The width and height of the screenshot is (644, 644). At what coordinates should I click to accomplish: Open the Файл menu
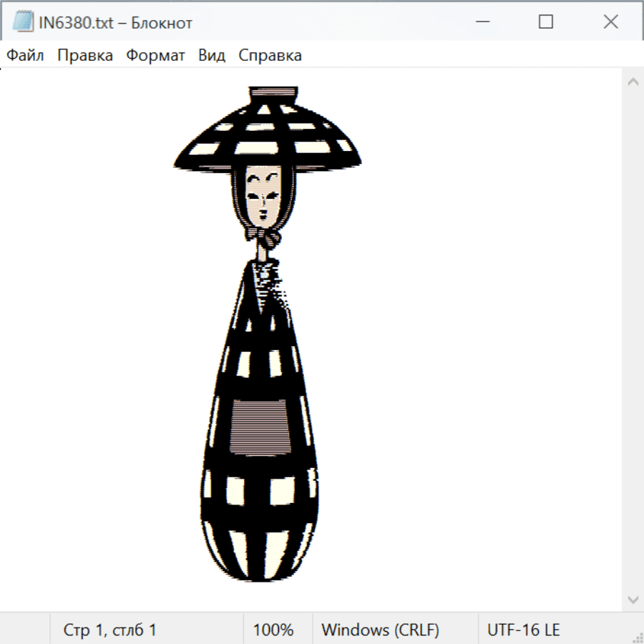(x=26, y=56)
